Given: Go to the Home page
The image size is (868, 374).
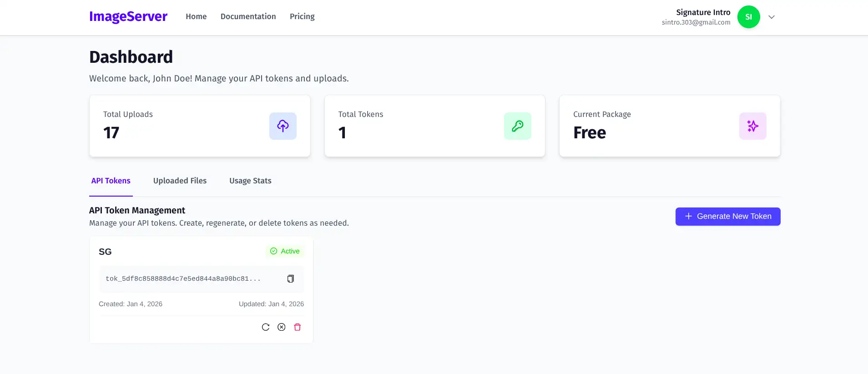Looking at the screenshot, I should coord(196,17).
